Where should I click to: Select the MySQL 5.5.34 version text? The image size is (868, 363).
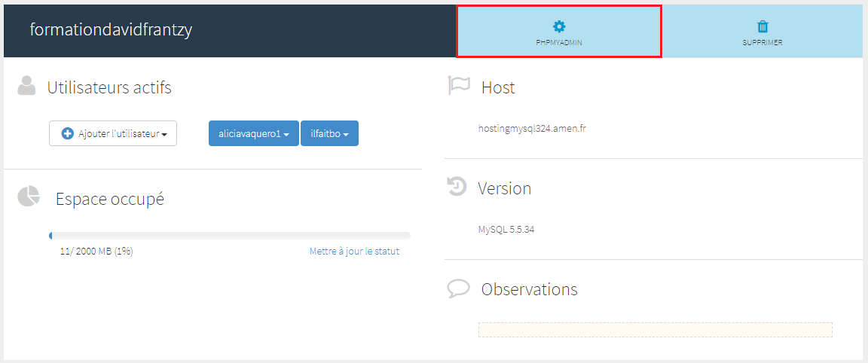[x=506, y=229]
